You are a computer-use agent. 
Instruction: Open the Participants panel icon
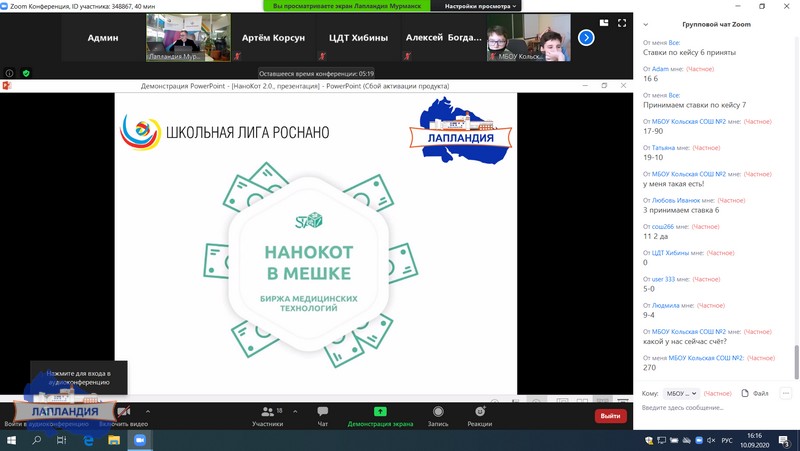tap(267, 412)
